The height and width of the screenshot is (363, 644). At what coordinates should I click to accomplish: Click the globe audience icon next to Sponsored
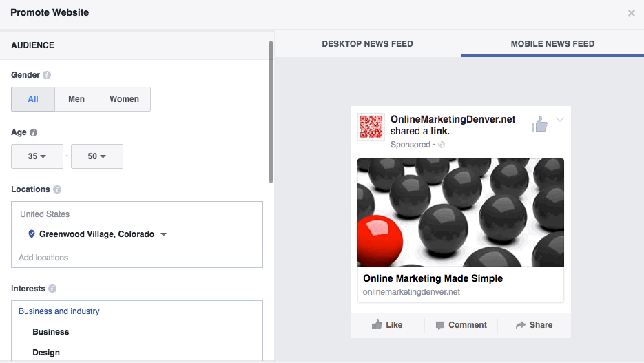point(442,145)
